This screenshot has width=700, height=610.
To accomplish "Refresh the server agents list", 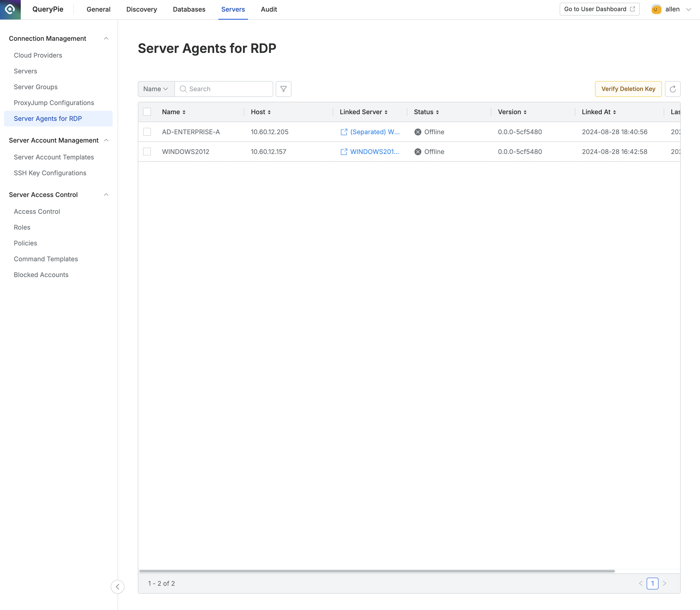I will [x=672, y=89].
